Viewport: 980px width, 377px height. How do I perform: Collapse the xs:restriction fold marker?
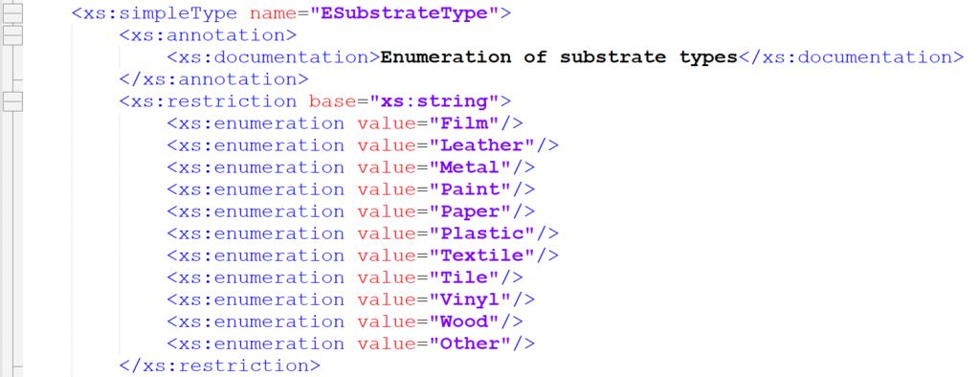tap(12, 101)
